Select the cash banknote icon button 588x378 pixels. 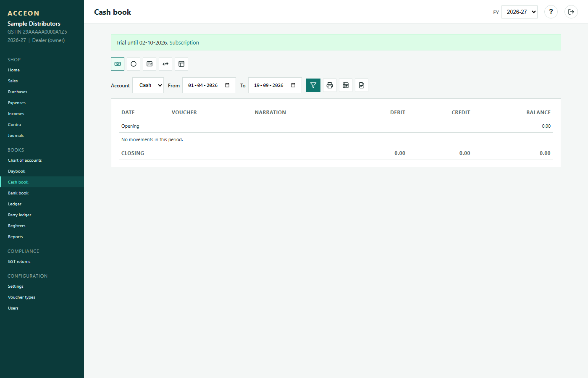[x=118, y=64]
